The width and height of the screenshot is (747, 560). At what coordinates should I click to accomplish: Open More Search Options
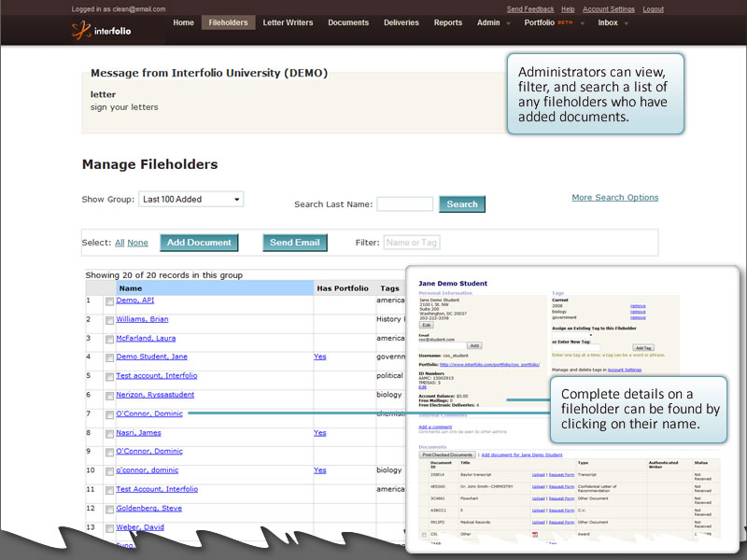tap(615, 197)
